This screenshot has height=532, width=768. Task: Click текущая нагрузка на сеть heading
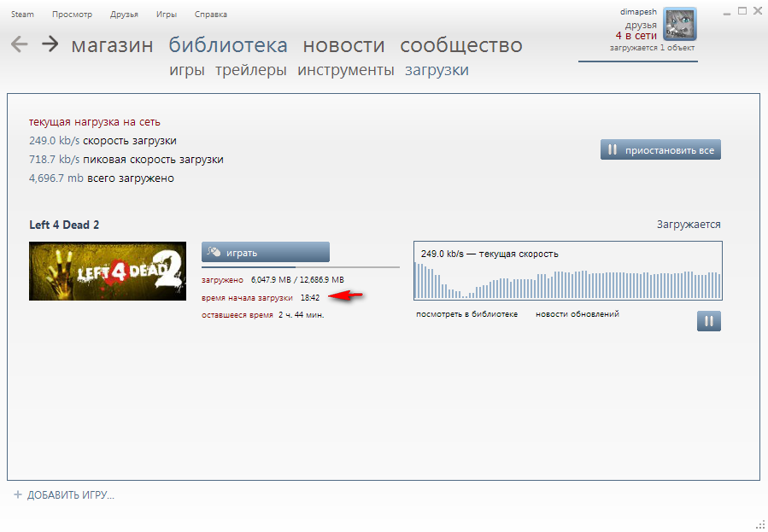coord(95,122)
